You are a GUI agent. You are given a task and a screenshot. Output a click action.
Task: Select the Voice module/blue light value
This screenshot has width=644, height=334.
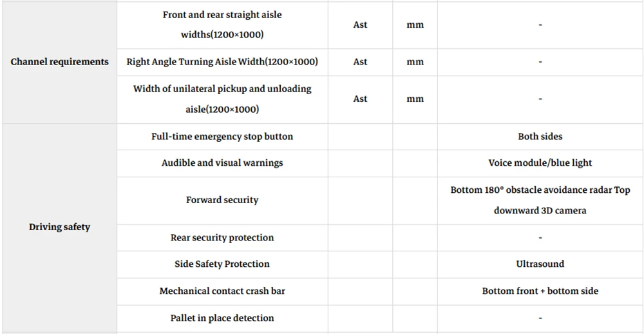tap(540, 163)
